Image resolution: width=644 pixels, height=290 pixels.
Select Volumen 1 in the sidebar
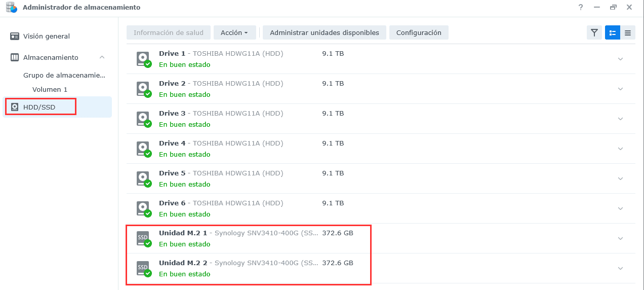tap(50, 90)
